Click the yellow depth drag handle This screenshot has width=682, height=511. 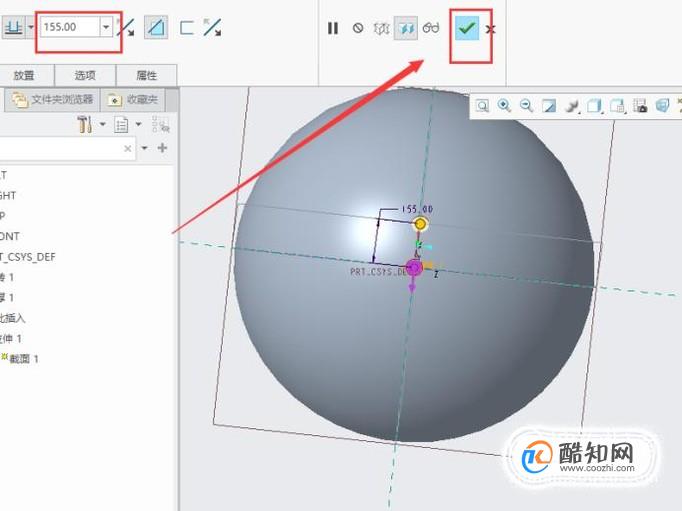pyautogui.click(x=420, y=224)
